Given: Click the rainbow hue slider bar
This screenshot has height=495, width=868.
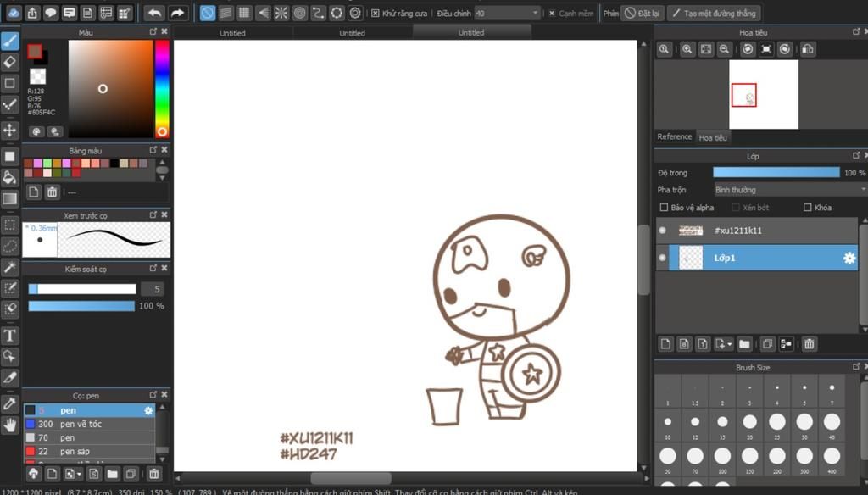Looking at the screenshot, I should [x=162, y=89].
